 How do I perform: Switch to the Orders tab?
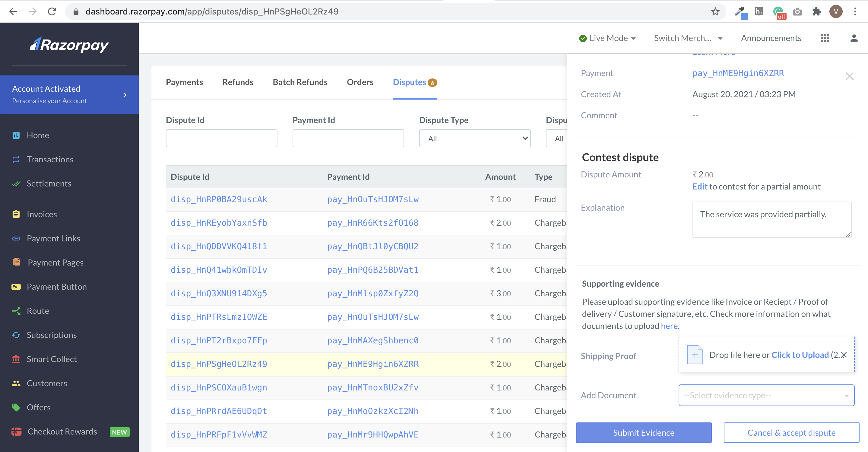[x=360, y=82]
